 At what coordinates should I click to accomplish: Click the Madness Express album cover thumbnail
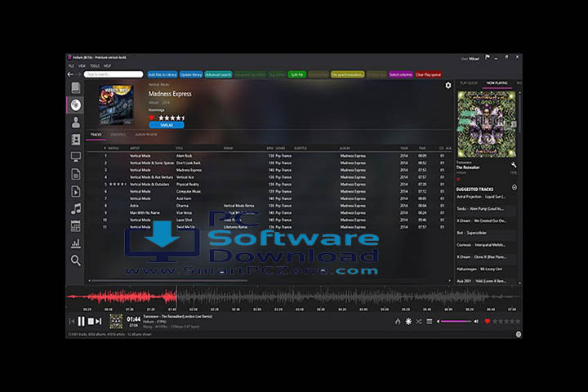coord(116,105)
